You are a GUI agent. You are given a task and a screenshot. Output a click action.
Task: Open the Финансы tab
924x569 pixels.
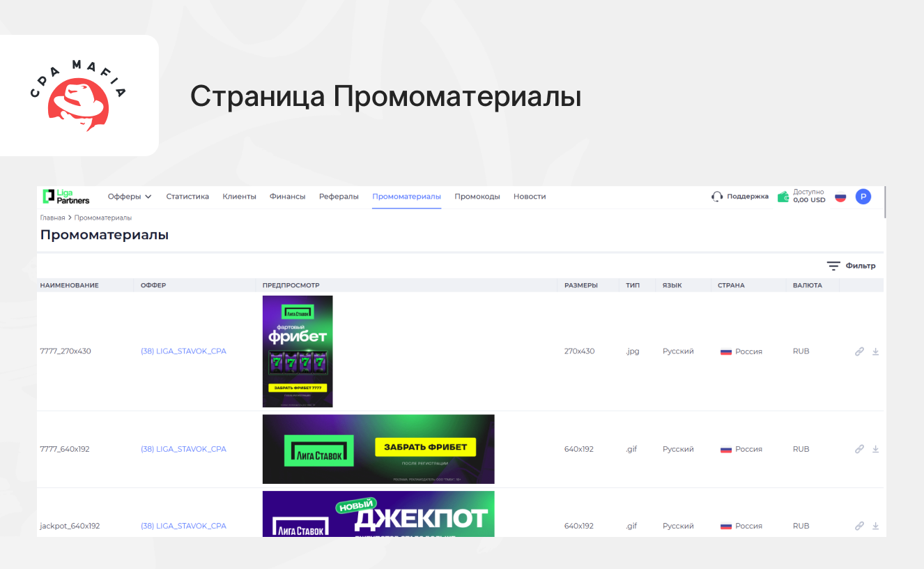(287, 197)
